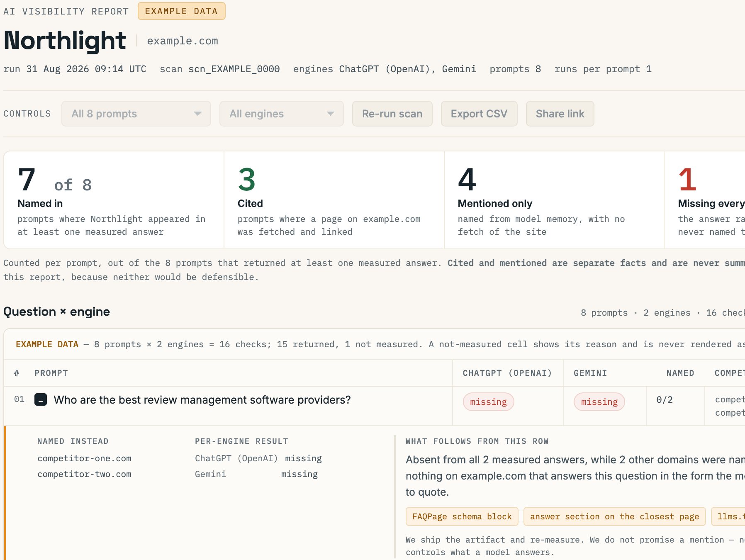
Task: Click competitor-one.com under Named Instead
Action: tap(84, 458)
